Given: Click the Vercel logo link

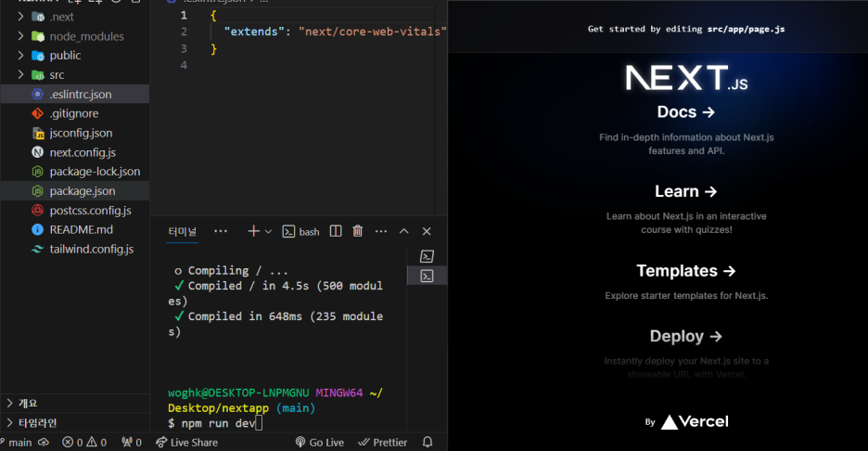Looking at the screenshot, I should pyautogui.click(x=695, y=421).
